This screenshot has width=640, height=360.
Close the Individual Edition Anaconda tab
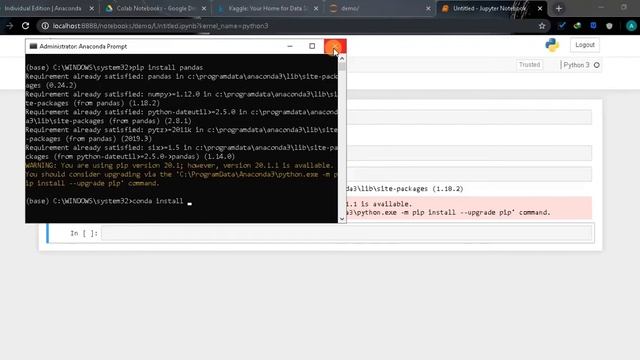[91, 8]
